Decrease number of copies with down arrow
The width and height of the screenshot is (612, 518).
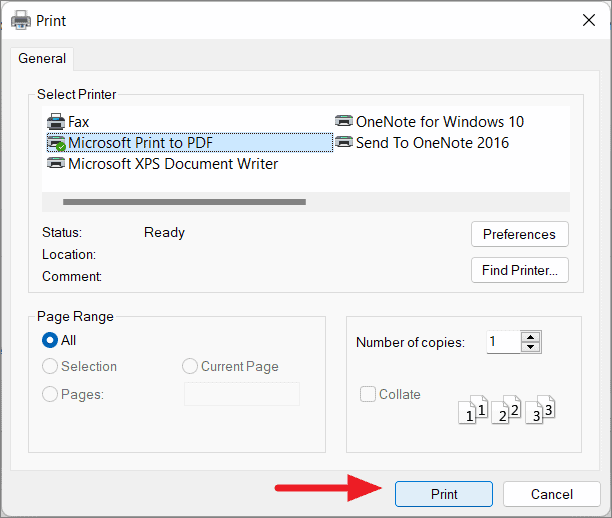[x=530, y=347]
